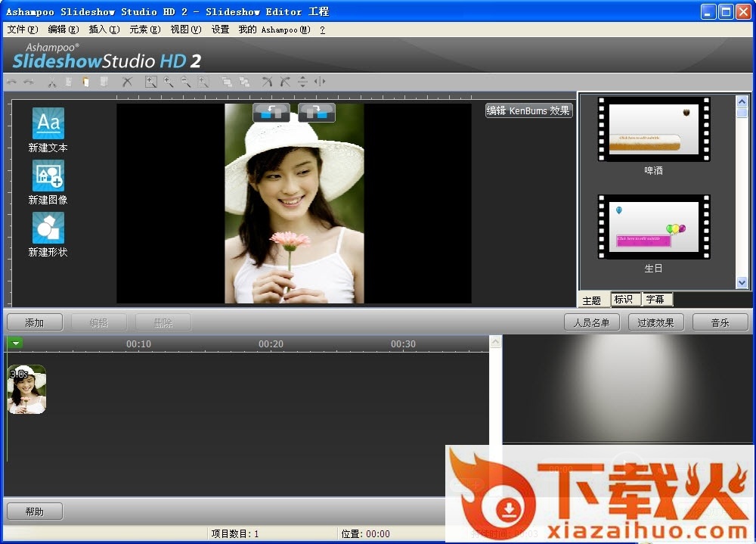Open the 视图(V) menu
Viewport: 756px width, 544px height.
click(186, 30)
